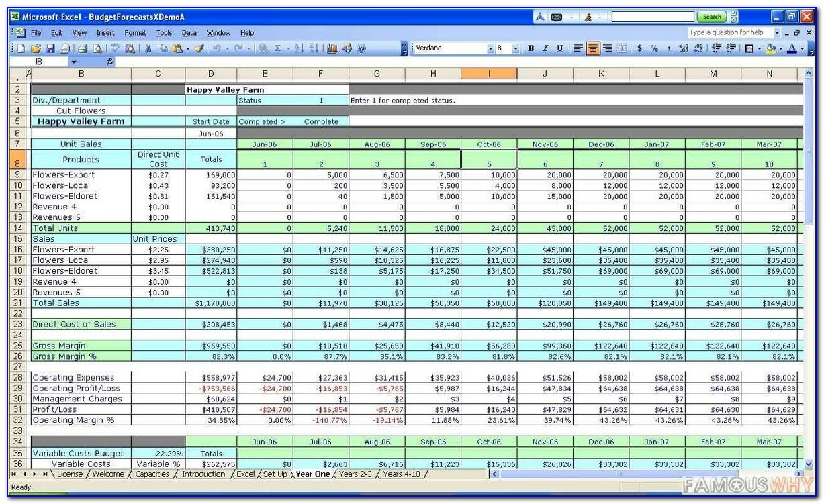Click next sheet tab scroll arrow
824x504 pixels.
[36, 474]
